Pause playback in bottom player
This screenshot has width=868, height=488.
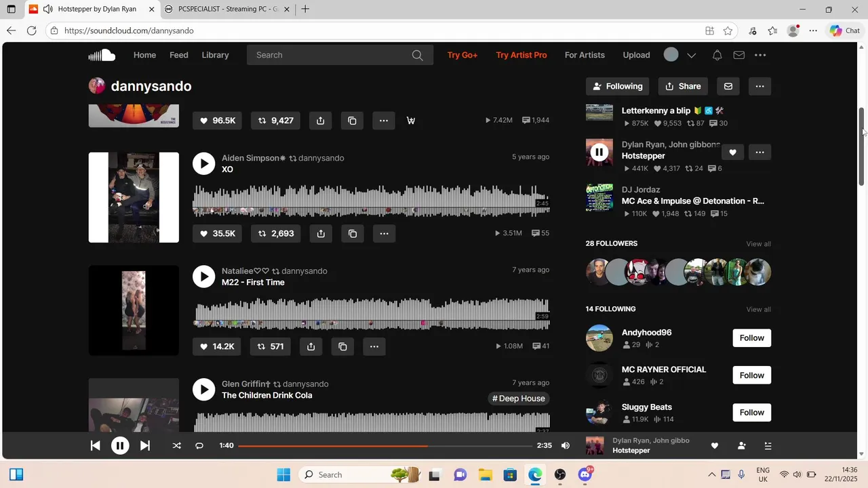(120, 445)
